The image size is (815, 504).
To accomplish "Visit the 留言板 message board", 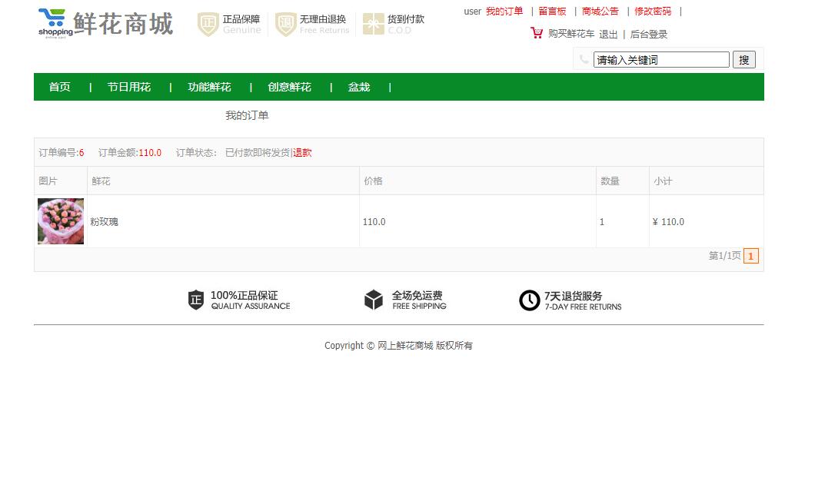I will (x=552, y=12).
